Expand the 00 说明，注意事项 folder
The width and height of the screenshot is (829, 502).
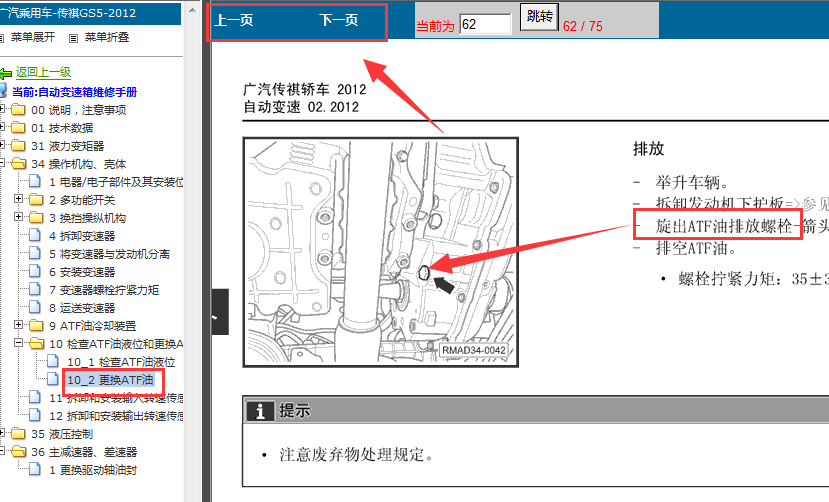[x=2, y=109]
